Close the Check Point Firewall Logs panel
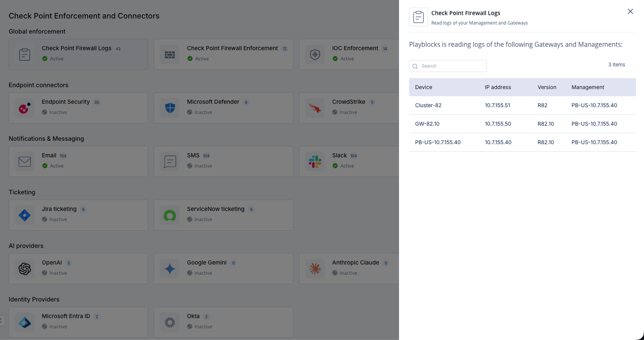This screenshot has width=644, height=340. click(630, 12)
